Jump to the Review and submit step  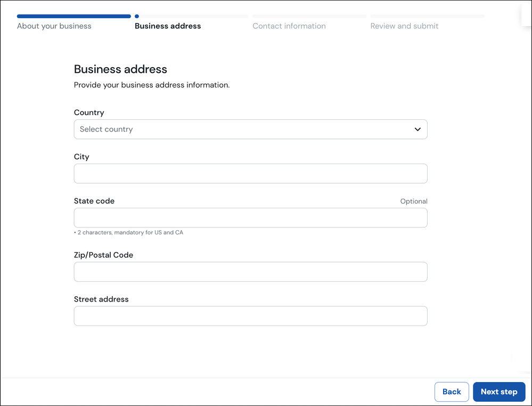pyautogui.click(x=404, y=26)
